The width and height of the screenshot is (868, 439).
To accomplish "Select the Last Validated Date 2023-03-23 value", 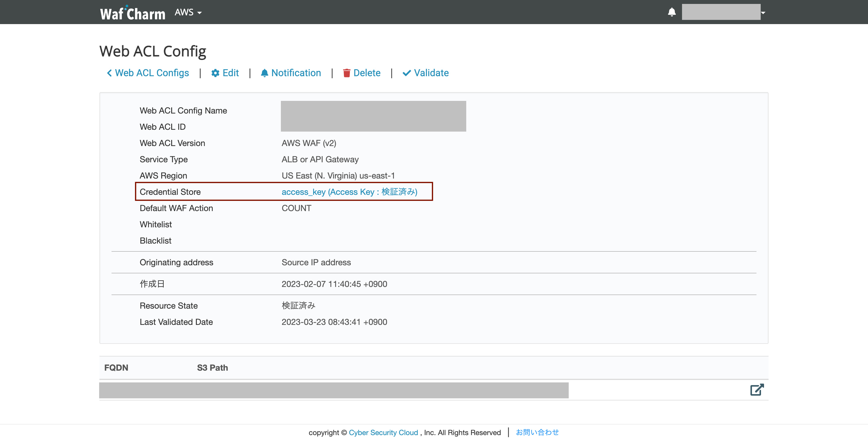I will (x=334, y=322).
